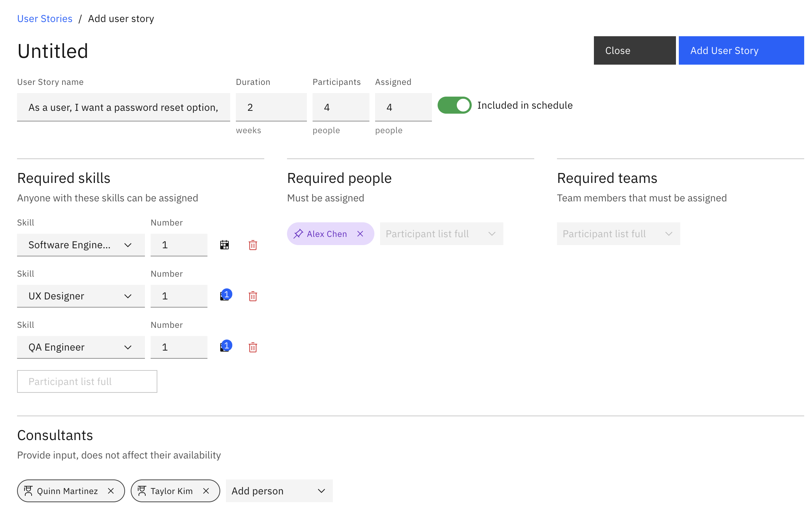Open calendar icon for QA Engineer skill
Screen dimensions: 812x515
tap(224, 347)
